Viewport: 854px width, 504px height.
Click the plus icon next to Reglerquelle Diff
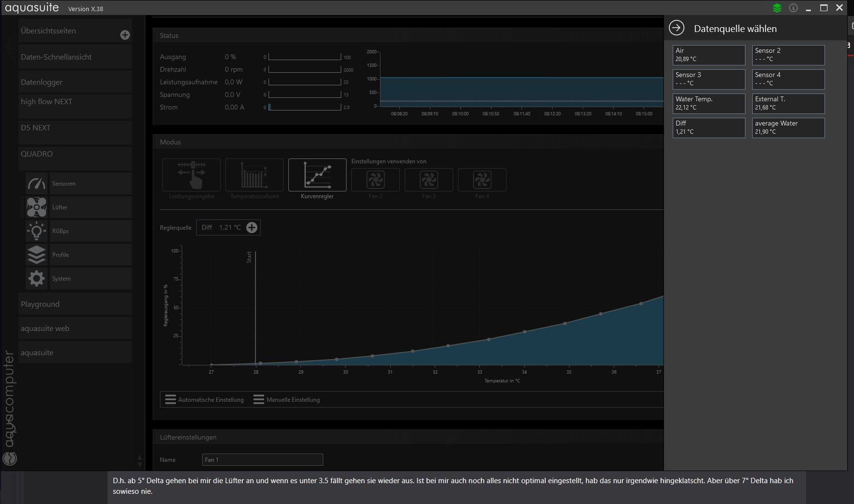pyautogui.click(x=252, y=228)
